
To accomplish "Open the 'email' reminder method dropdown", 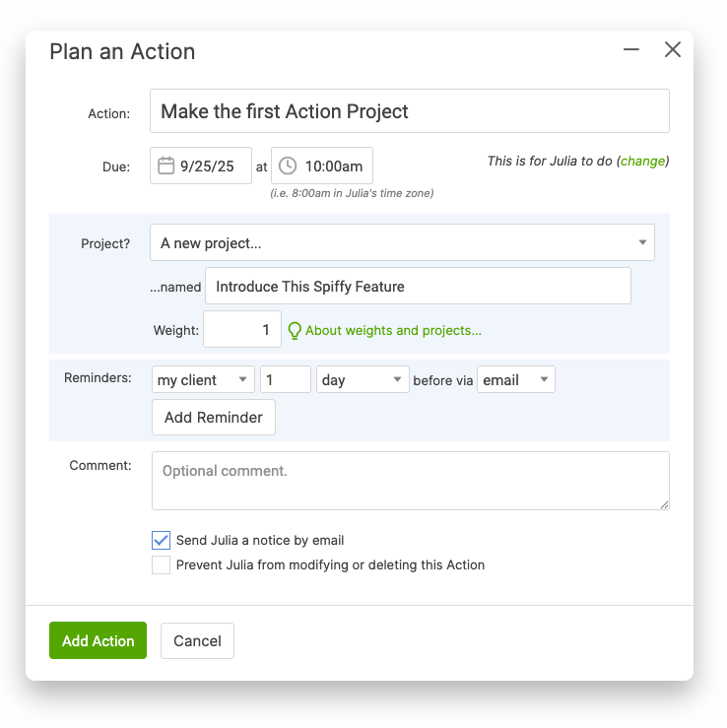I will tap(516, 380).
